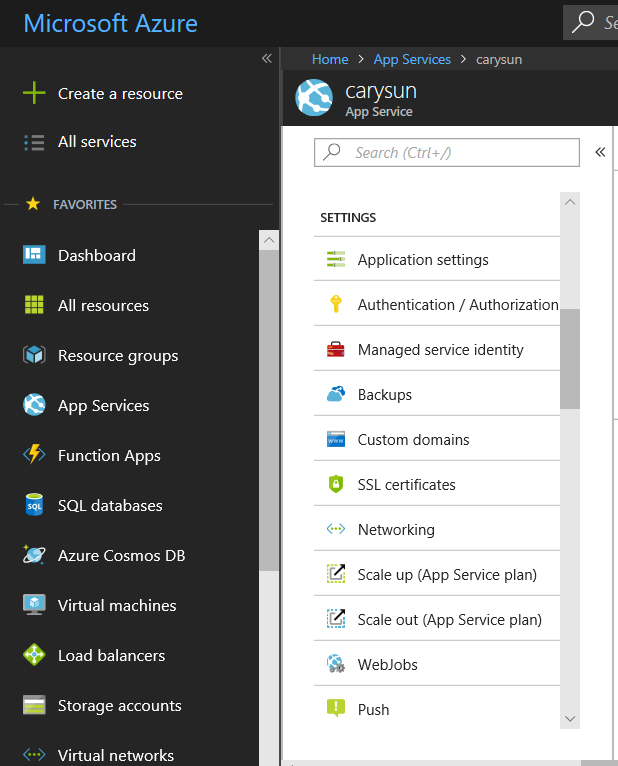This screenshot has height=766, width=618.
Task: Select the red toolbox Managed service identity icon
Action: (336, 349)
